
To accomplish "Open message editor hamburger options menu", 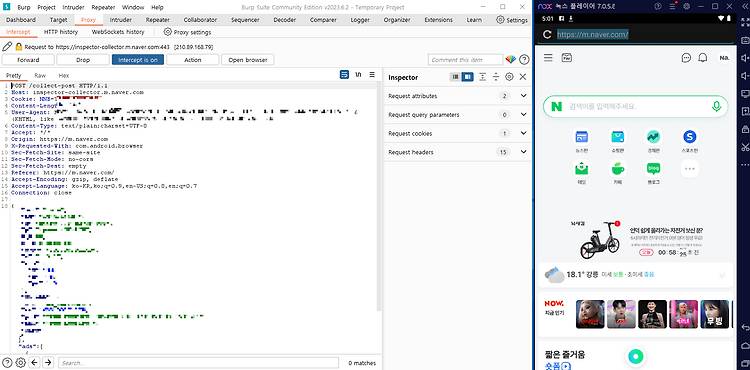I will 372,75.
